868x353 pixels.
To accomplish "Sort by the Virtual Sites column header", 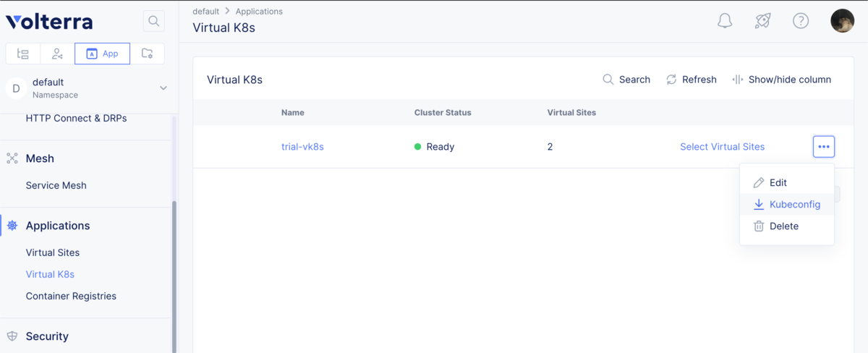I will click(x=571, y=113).
